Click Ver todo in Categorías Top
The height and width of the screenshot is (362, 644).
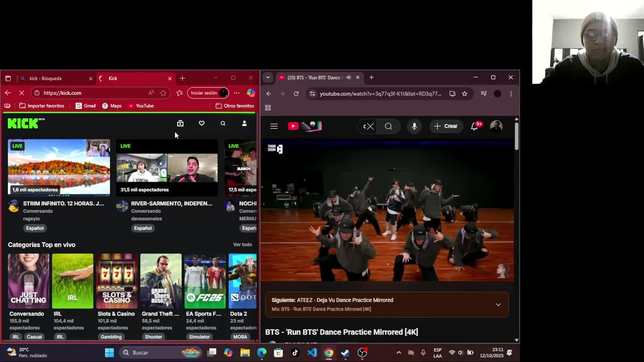click(x=243, y=245)
